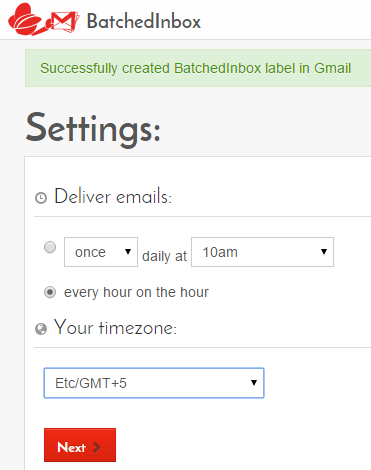Open the 'once' frequency dropdown
The image size is (371, 470).
tap(101, 252)
